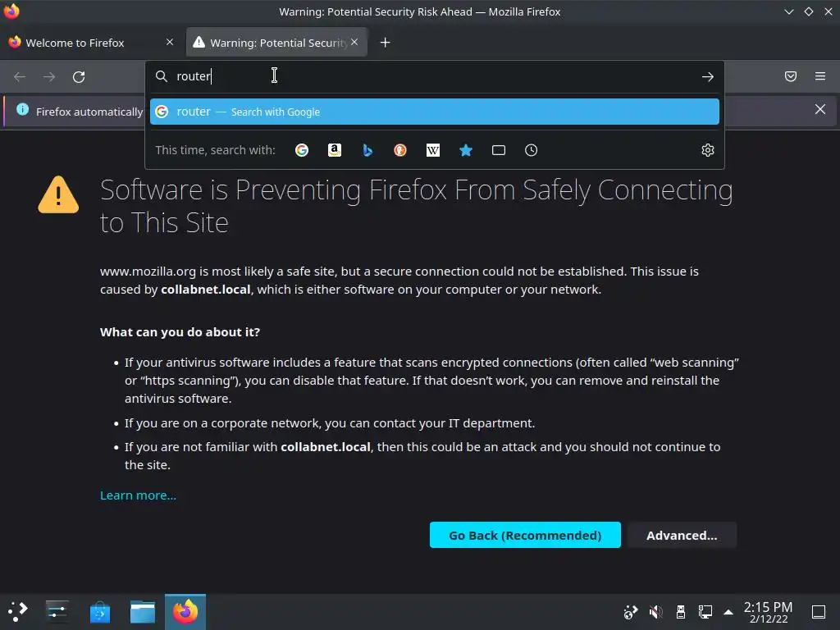Viewport: 840px width, 630px height.
Task: Open the Save to Pocket button
Action: coord(791,76)
